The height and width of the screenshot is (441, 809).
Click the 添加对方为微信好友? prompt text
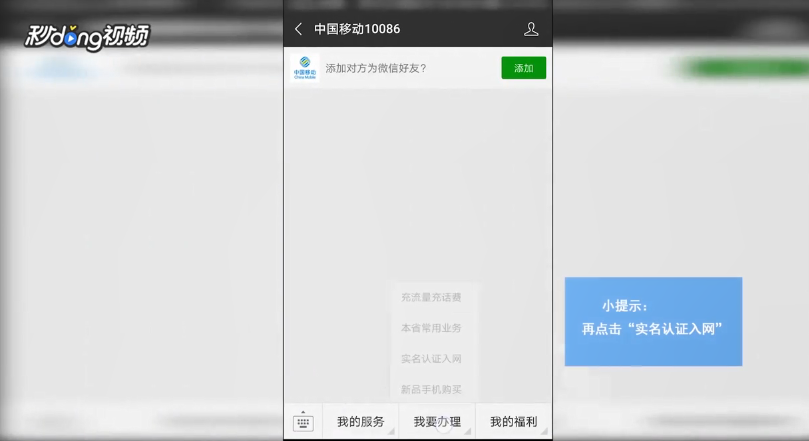tap(376, 68)
